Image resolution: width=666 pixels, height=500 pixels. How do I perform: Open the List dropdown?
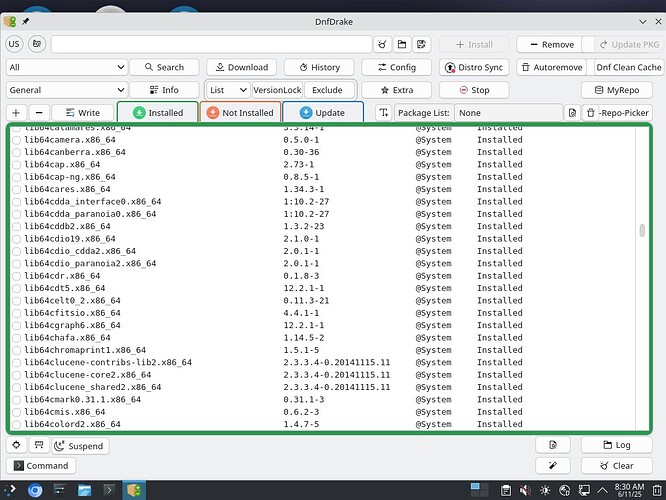[x=228, y=90]
